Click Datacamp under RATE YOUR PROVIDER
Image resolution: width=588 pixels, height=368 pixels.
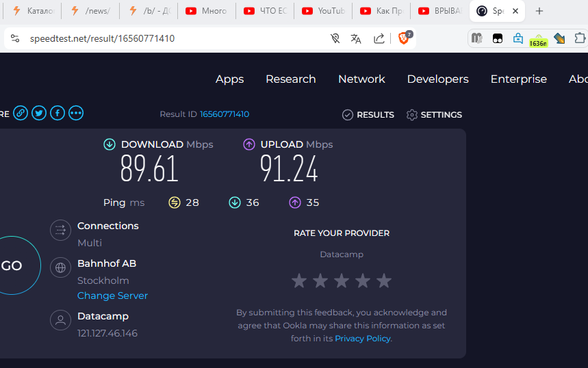click(342, 254)
